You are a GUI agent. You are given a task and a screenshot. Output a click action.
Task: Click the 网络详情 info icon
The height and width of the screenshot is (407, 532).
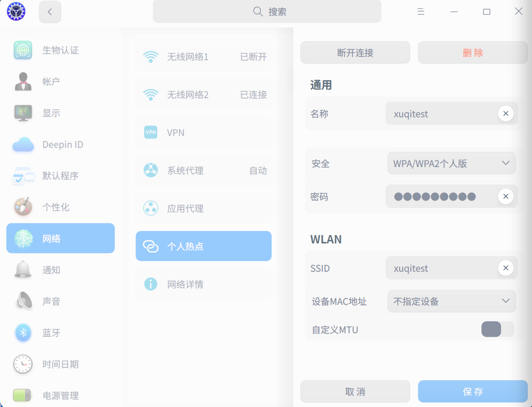click(151, 284)
